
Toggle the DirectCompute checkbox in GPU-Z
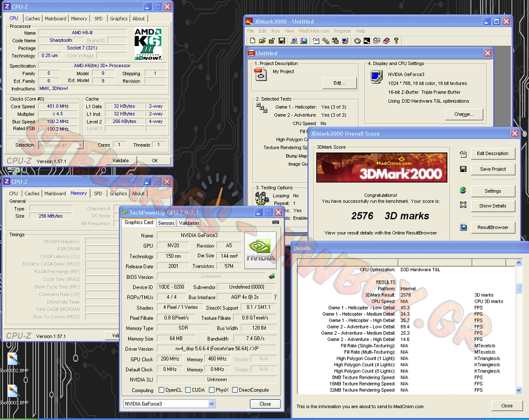pyautogui.click(x=235, y=390)
